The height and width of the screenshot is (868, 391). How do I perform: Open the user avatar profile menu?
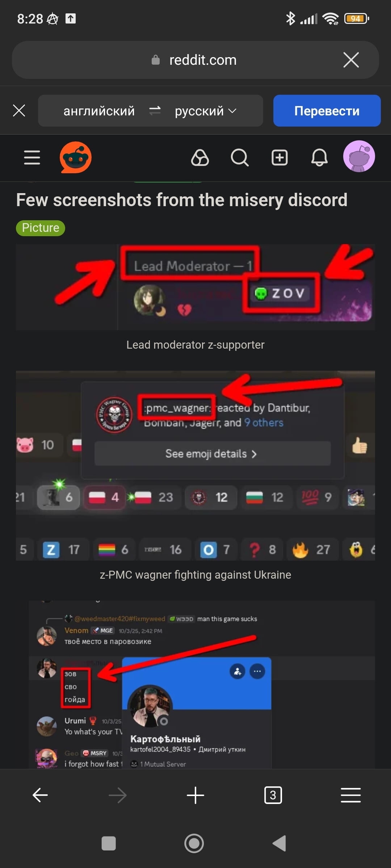tap(359, 157)
